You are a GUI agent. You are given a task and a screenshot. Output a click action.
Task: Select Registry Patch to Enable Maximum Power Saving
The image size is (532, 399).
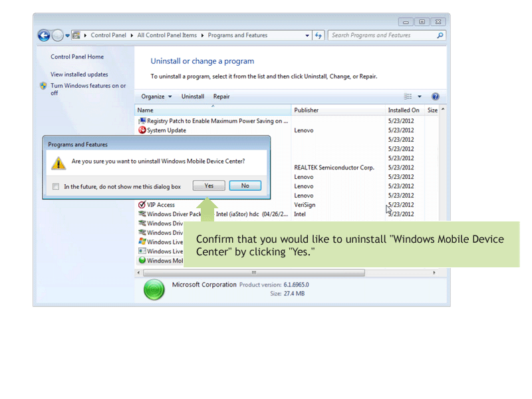tap(217, 121)
